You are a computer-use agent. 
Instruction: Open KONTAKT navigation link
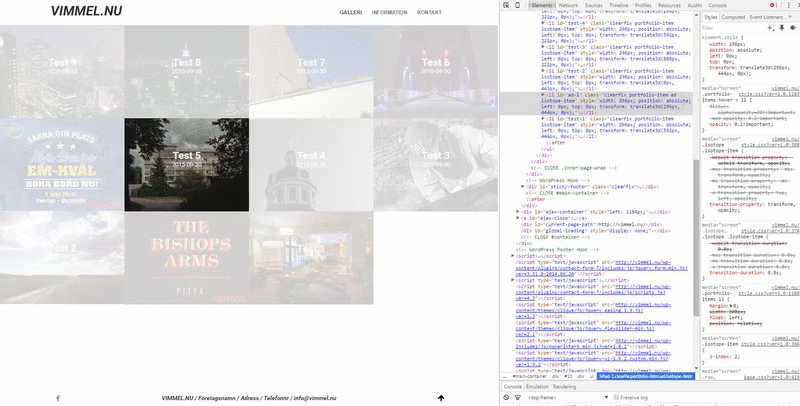(x=429, y=12)
